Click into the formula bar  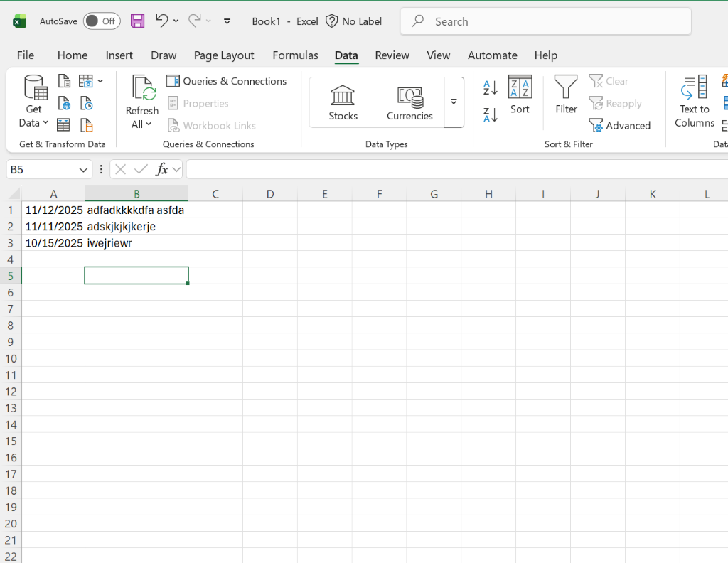pos(457,169)
